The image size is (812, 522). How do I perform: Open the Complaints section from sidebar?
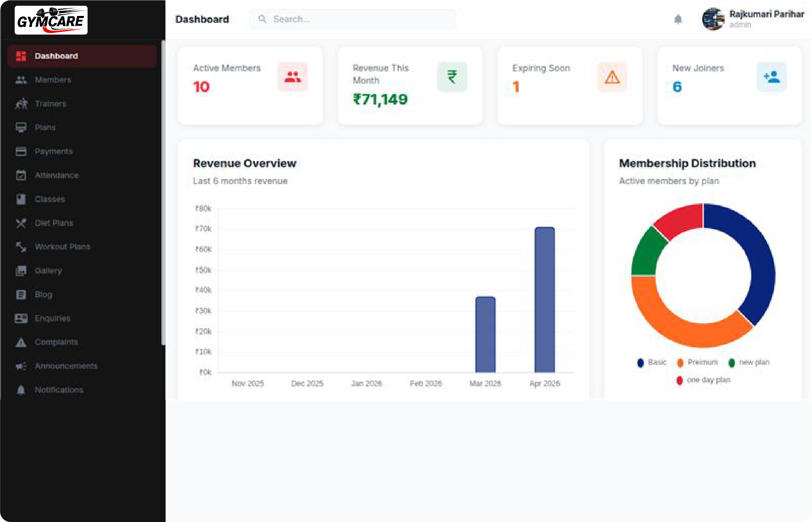click(56, 342)
